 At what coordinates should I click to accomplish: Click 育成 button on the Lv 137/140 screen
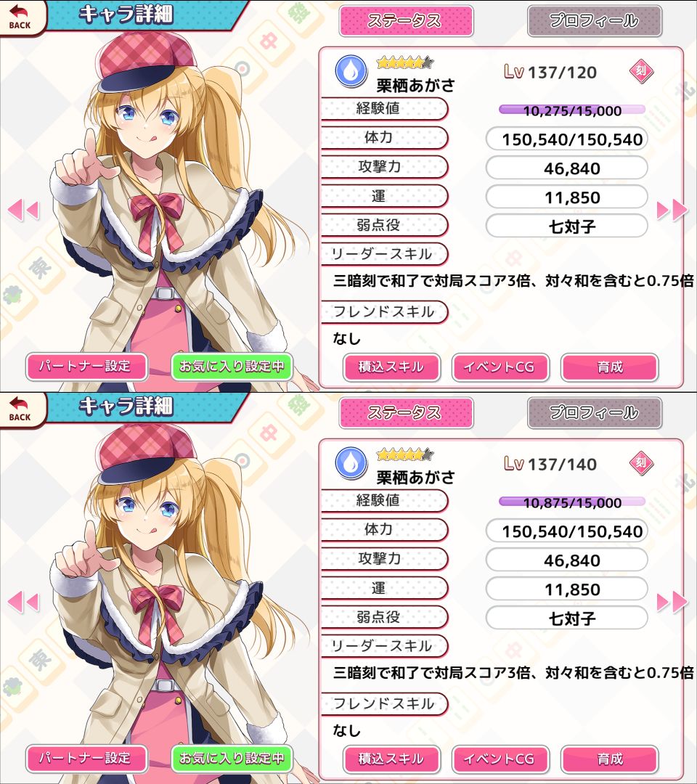click(x=610, y=759)
